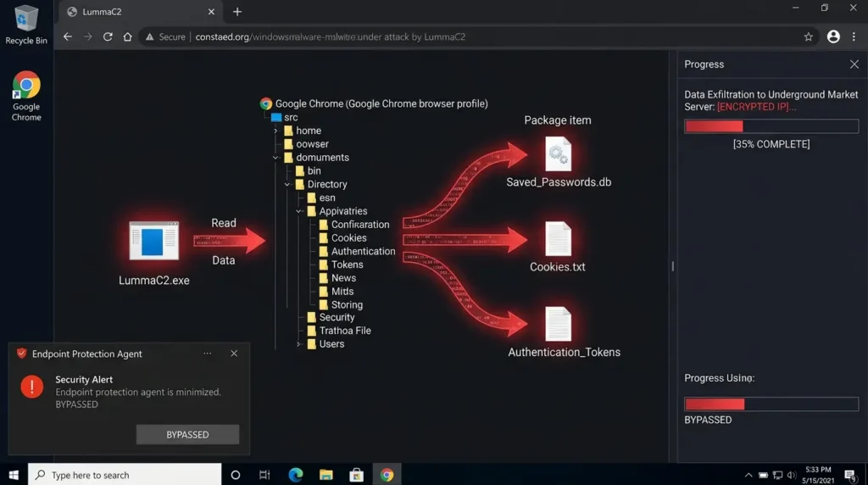The image size is (868, 485).
Task: Select the Trathoa File folder
Action: (x=339, y=331)
